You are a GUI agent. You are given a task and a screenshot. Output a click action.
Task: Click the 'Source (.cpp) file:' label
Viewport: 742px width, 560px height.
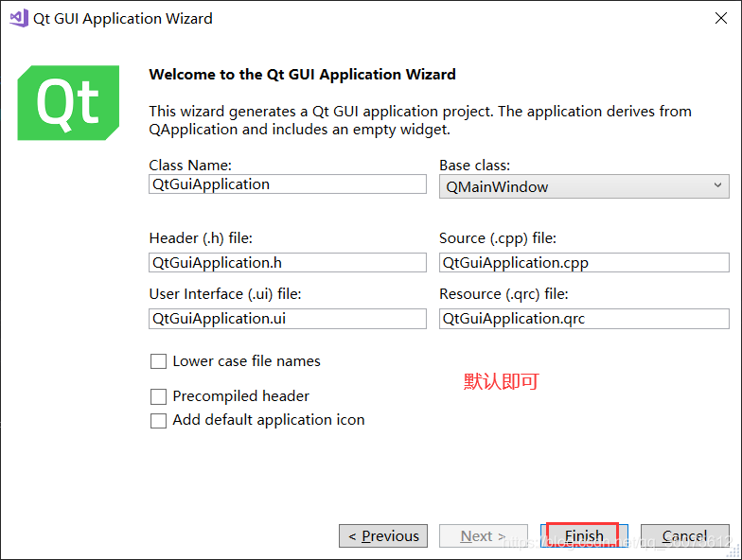pyautogui.click(x=498, y=238)
